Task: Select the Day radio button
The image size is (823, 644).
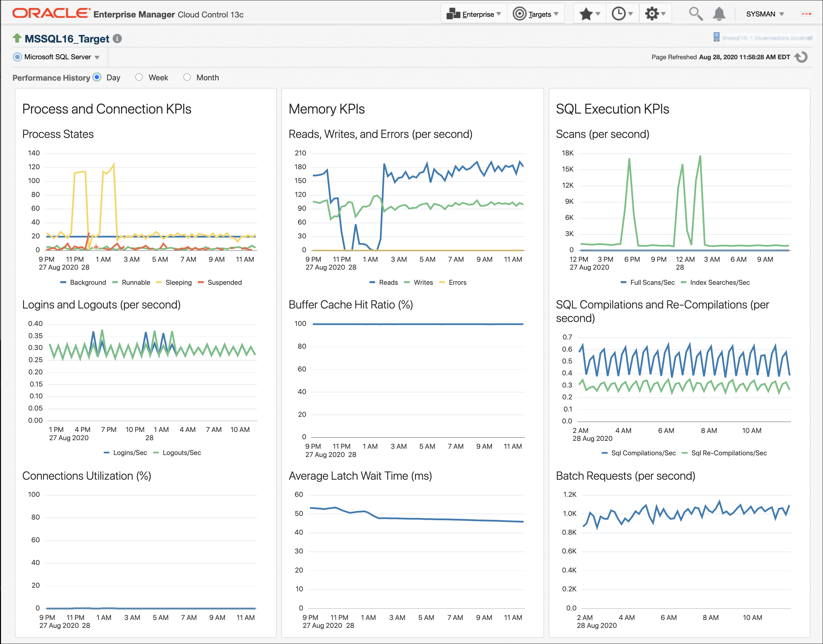Action: (x=97, y=77)
